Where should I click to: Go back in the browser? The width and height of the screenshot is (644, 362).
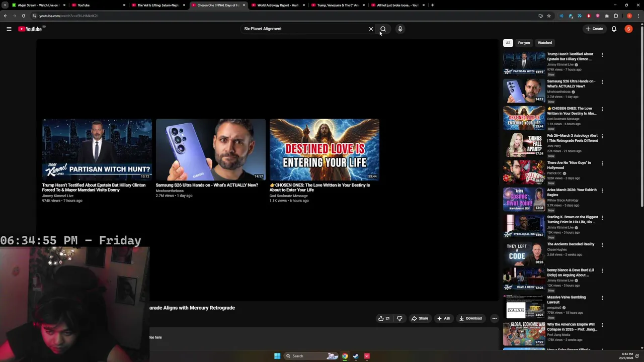pos(6,16)
